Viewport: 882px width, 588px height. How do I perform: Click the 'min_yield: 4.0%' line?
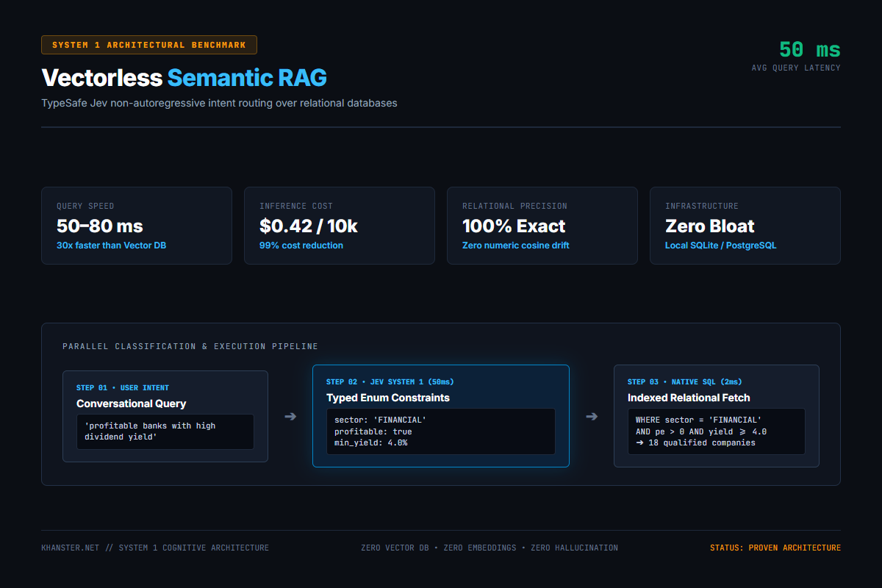370,443
